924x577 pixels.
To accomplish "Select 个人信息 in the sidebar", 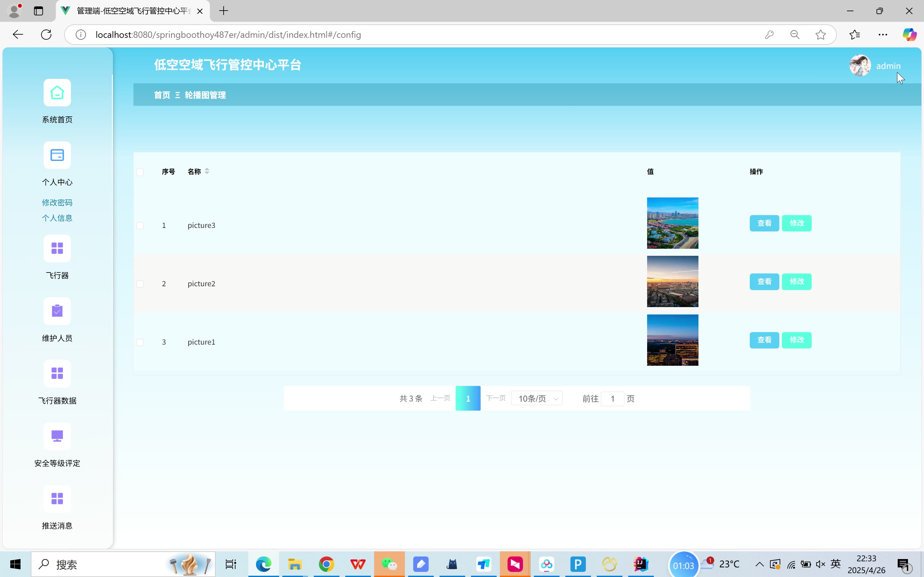I will 57,218.
